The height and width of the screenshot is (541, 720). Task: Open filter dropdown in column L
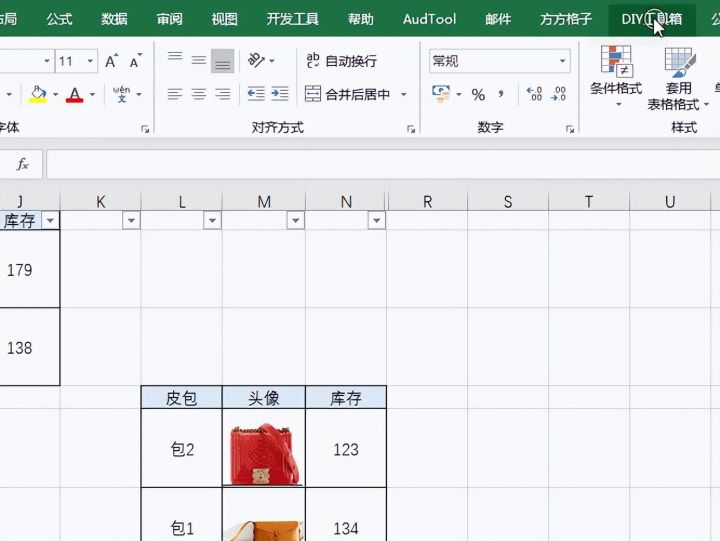coord(212,220)
